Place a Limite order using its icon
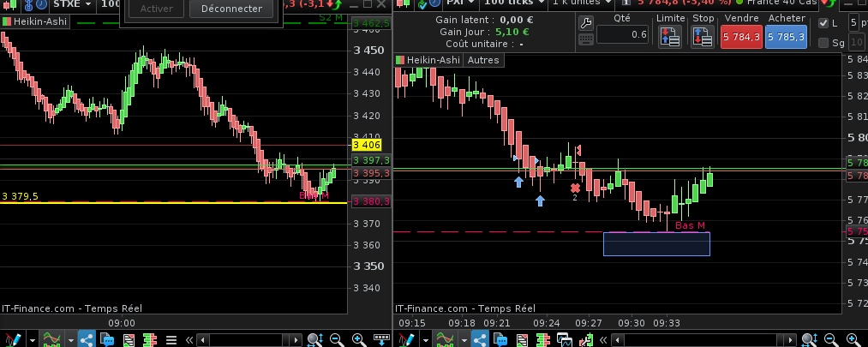The height and width of the screenshot is (347, 868). 670,37
